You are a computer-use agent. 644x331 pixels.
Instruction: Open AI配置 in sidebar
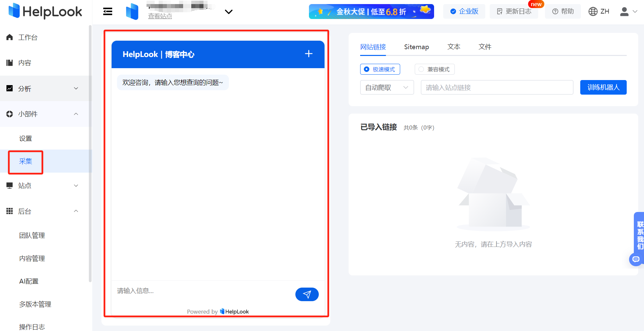point(29,281)
